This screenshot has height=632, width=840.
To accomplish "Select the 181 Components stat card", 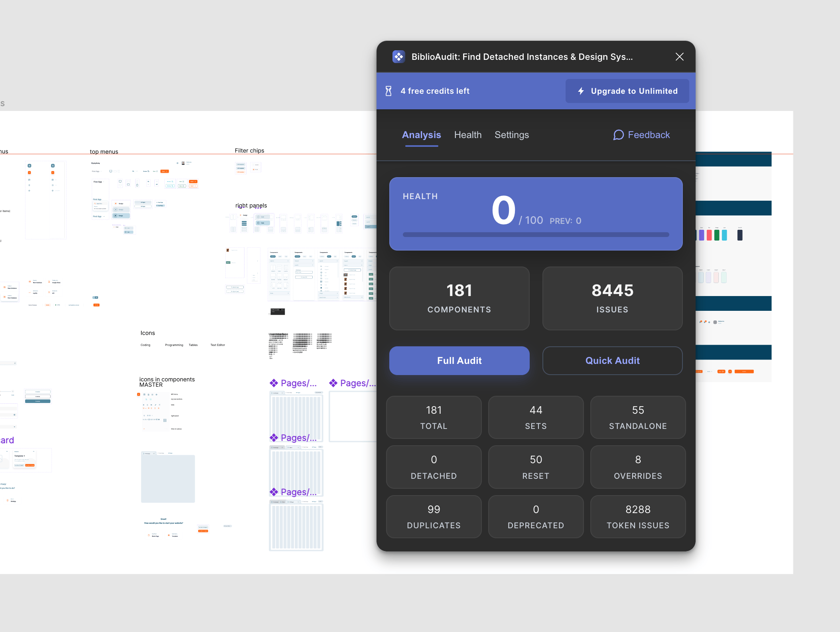I will 459,298.
